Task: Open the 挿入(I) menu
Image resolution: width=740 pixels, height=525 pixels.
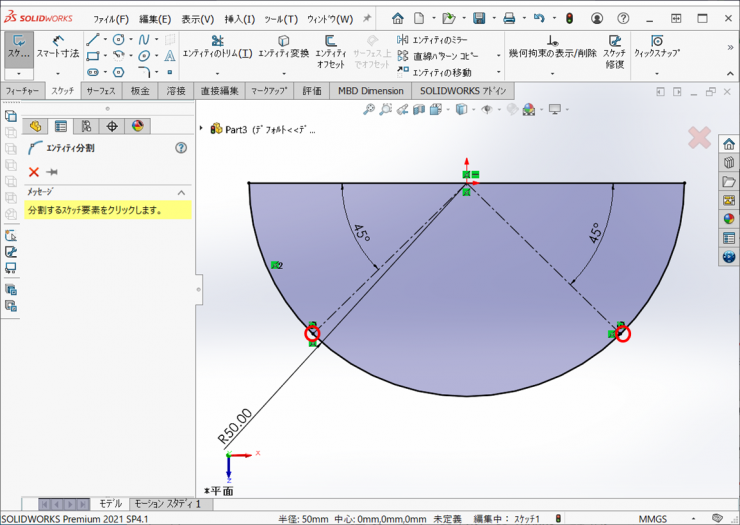Action: [240, 19]
